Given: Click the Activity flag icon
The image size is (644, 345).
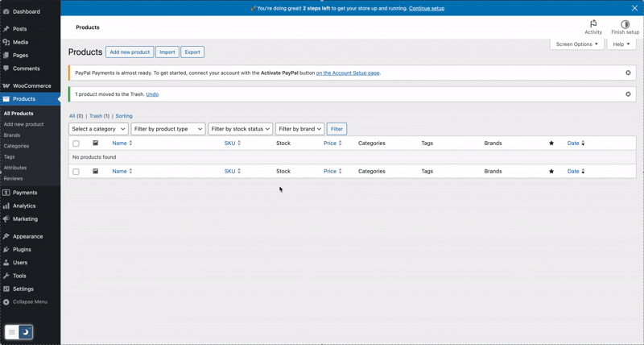Looking at the screenshot, I should click(593, 24).
